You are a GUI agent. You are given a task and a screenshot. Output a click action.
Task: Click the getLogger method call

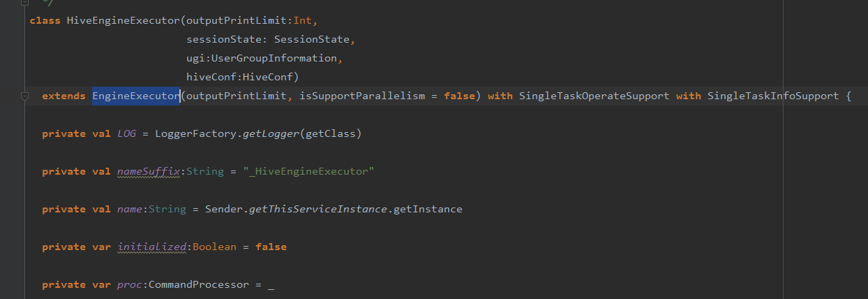(x=271, y=133)
